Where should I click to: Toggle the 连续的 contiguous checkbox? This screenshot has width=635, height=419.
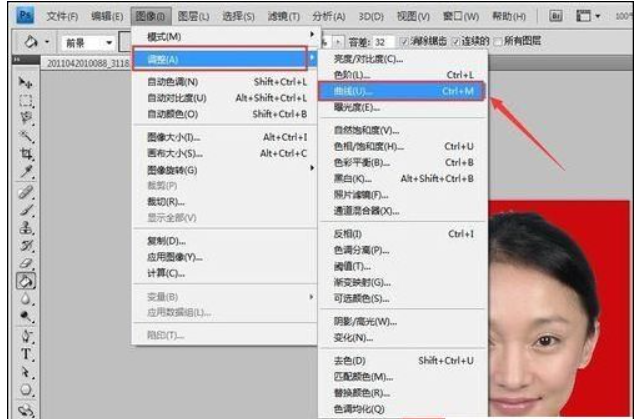[x=456, y=41]
